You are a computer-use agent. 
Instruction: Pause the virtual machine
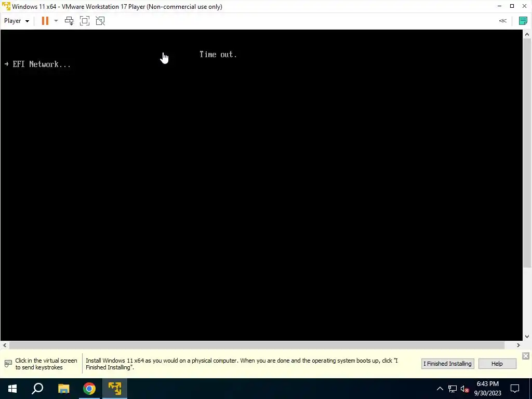click(x=45, y=21)
